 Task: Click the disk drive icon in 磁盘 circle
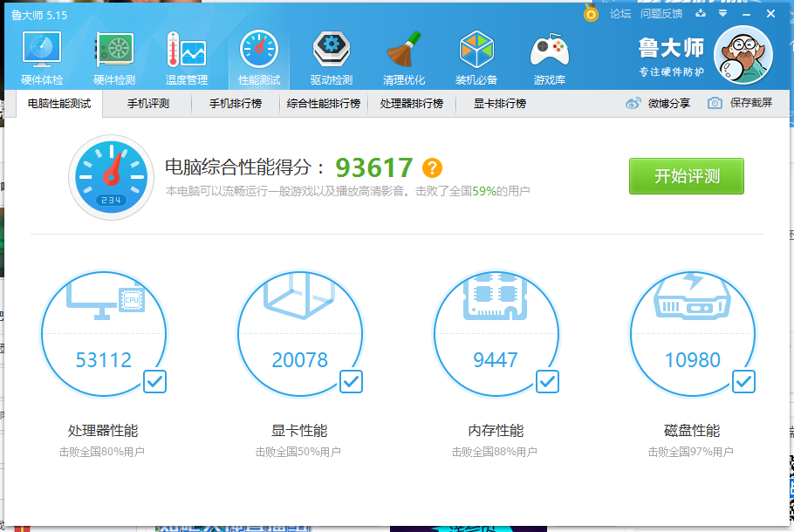(x=692, y=297)
